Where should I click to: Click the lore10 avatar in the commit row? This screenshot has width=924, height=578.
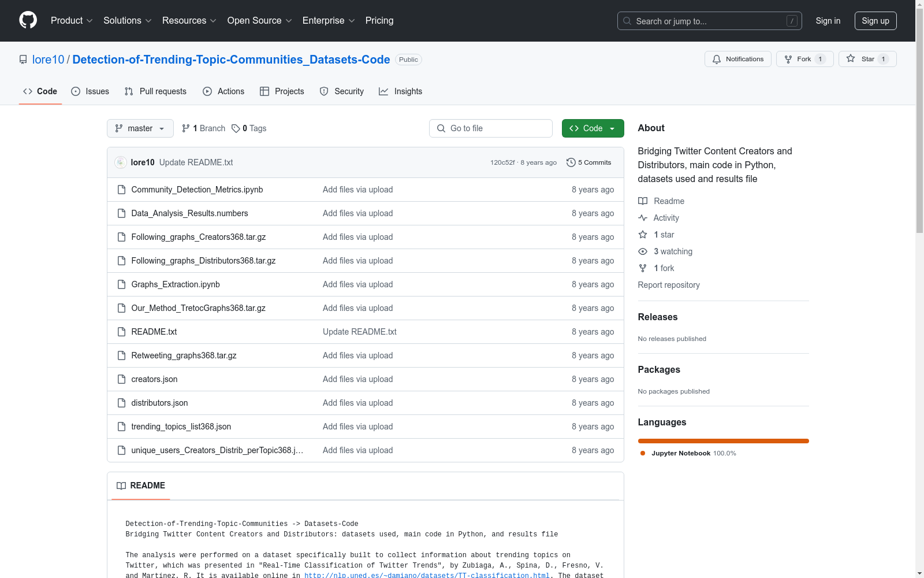click(x=121, y=162)
